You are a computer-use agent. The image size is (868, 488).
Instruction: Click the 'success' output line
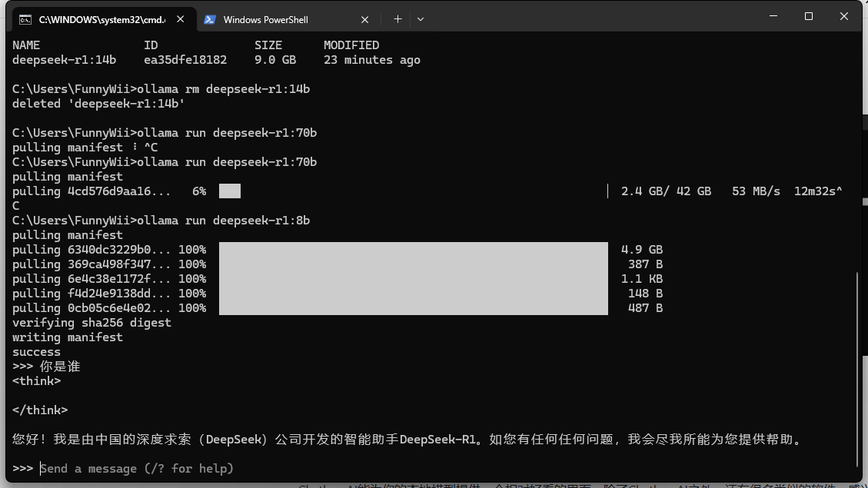pyautogui.click(x=37, y=352)
